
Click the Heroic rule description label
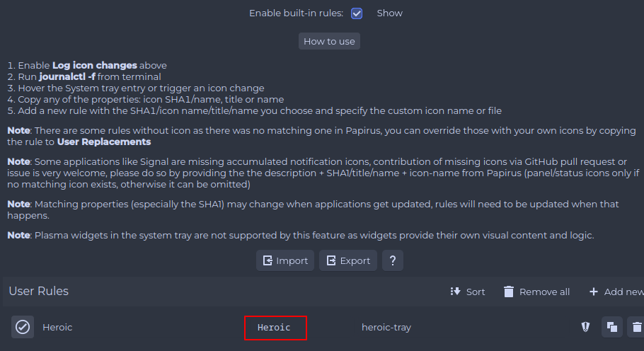[57, 327]
